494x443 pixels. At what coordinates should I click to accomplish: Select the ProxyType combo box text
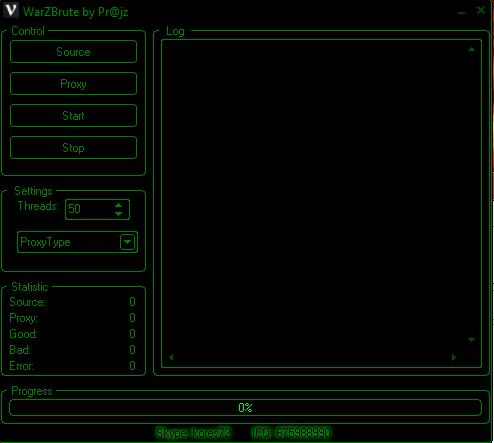(45, 242)
